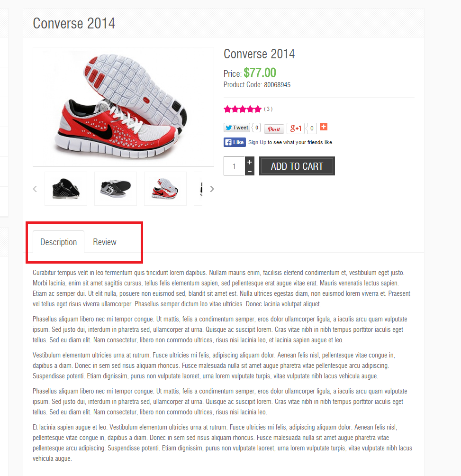Select the black high-top shoe thumbnail

(x=66, y=189)
